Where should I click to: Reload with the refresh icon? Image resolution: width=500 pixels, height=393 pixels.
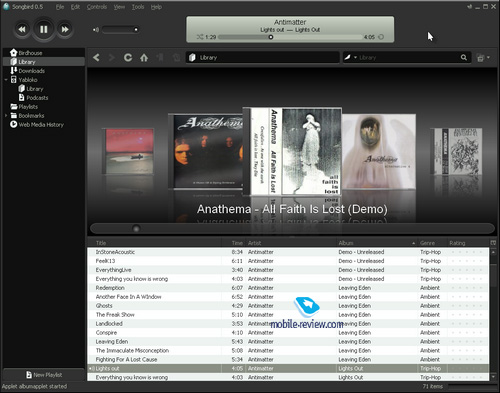[x=128, y=57]
